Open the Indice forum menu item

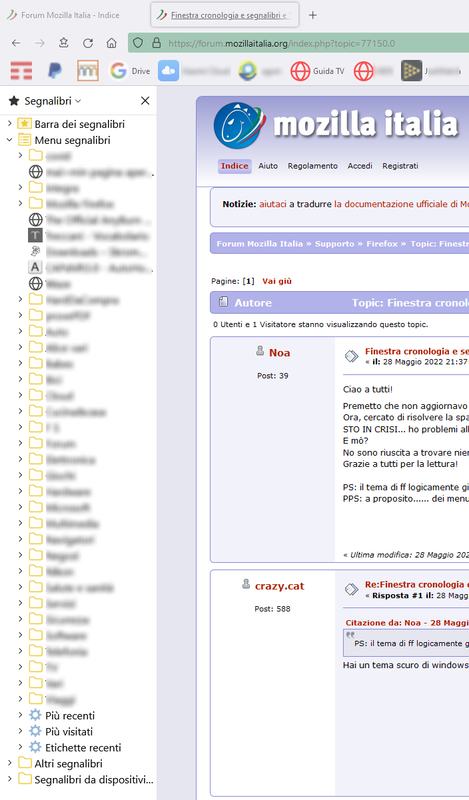tap(235, 166)
